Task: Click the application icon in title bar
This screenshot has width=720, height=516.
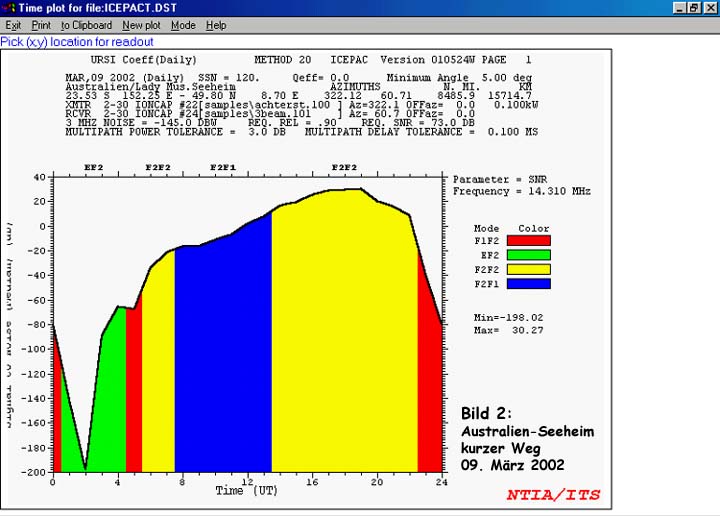Action: pos(8,8)
